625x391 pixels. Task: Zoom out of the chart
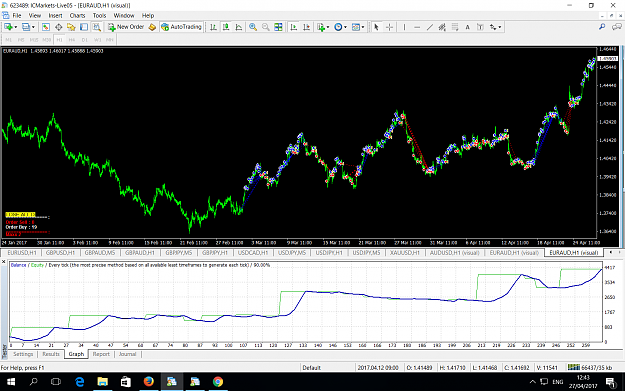click(265, 27)
